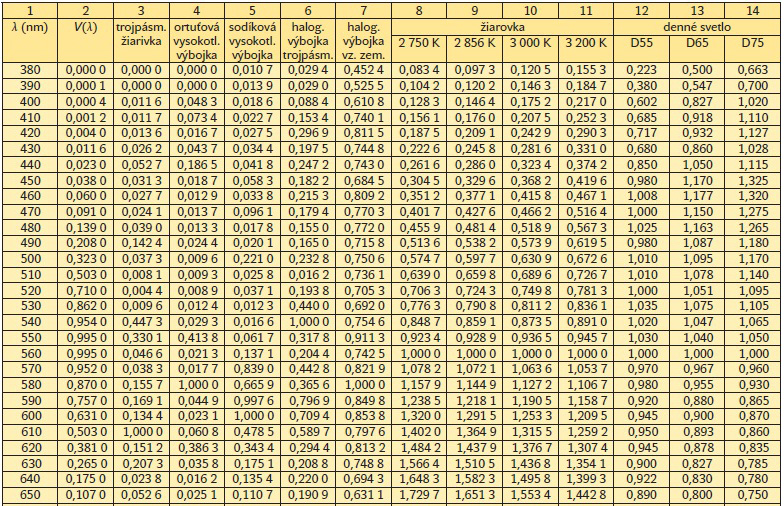The width and height of the screenshot is (784, 506).
Task: Select the 'ortuťová vysokotl. výbojka' header
Action: 196,41
